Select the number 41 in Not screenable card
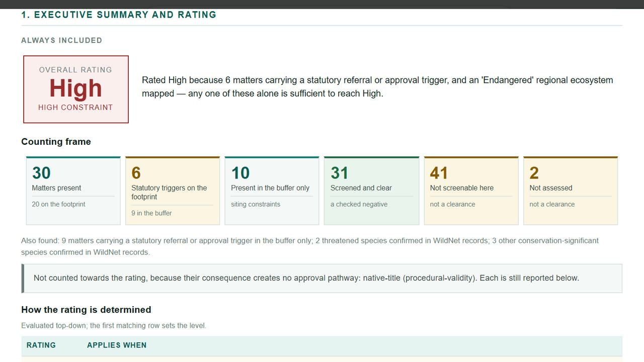 [439, 173]
